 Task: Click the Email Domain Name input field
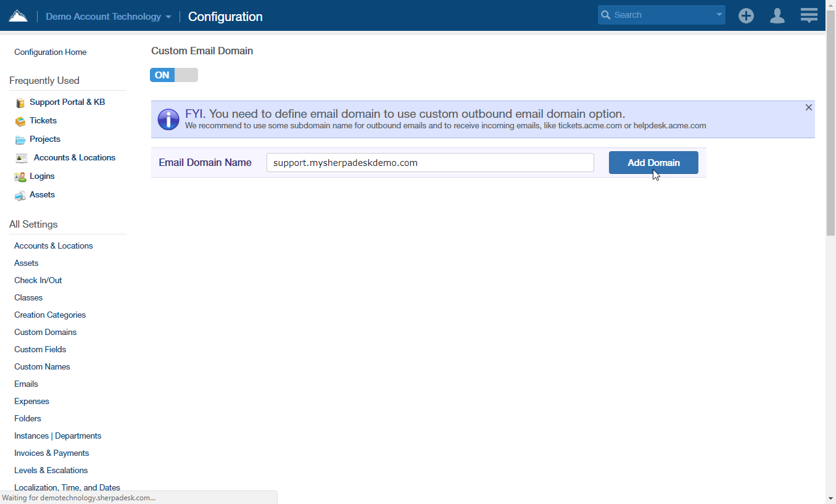pyautogui.click(x=429, y=163)
